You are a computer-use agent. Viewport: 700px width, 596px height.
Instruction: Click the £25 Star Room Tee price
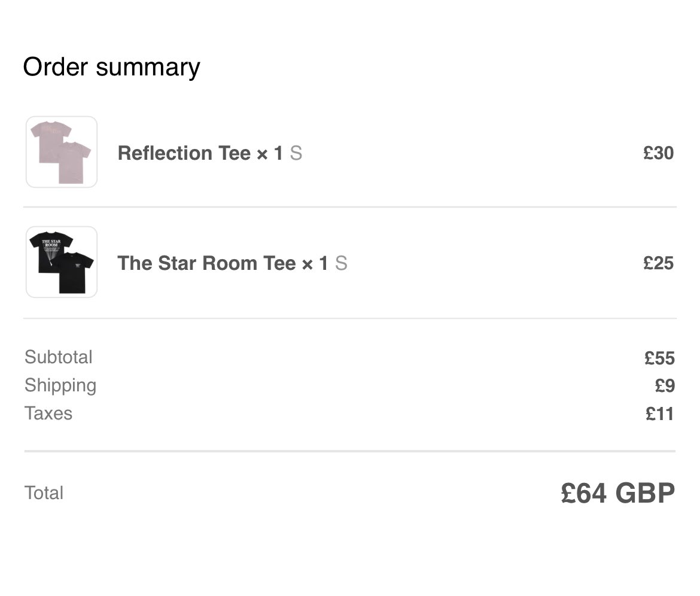pyautogui.click(x=658, y=263)
